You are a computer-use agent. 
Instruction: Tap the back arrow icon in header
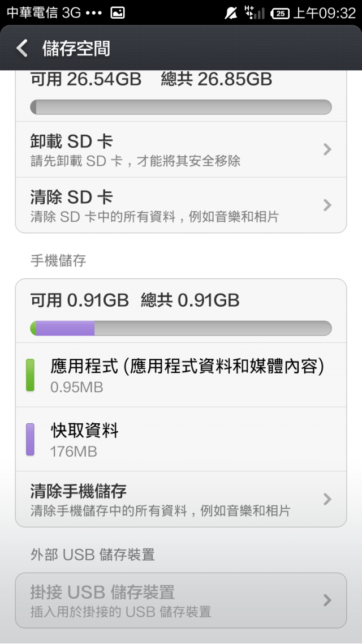click(21, 48)
